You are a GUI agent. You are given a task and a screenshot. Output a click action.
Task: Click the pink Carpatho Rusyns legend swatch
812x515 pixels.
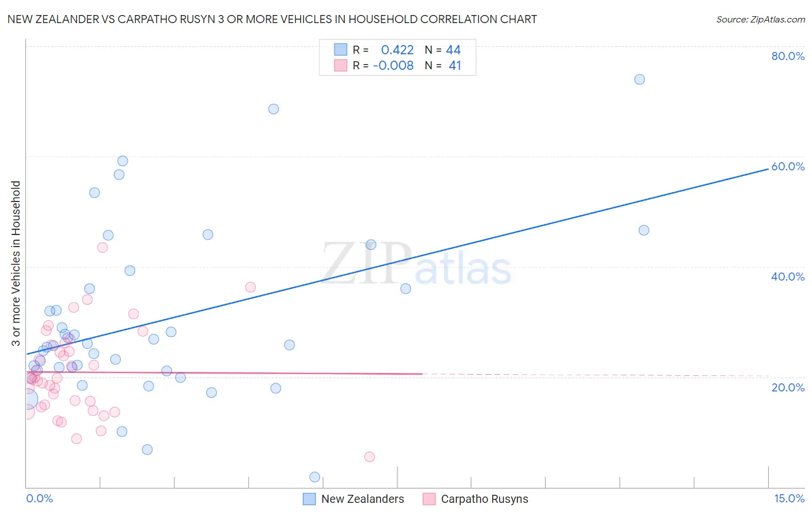(429, 499)
